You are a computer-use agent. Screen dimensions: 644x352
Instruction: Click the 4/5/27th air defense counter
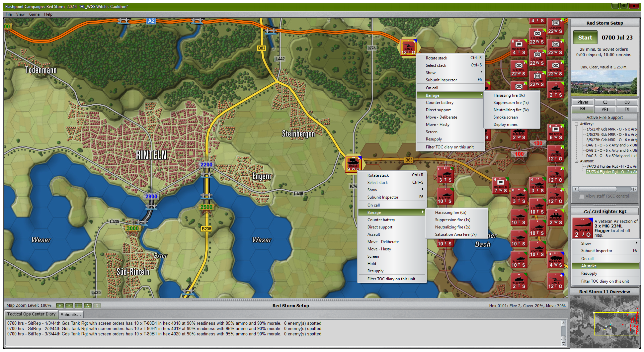[556, 217]
